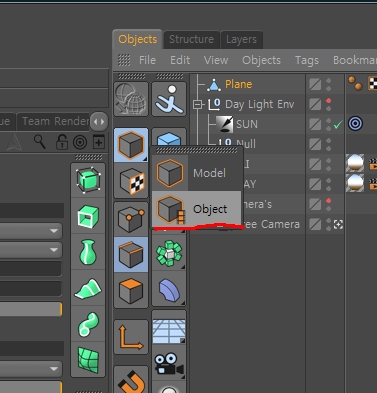Click tab scroll arrows beside Team Render
Screen dimensions: 377x393
tap(99, 122)
